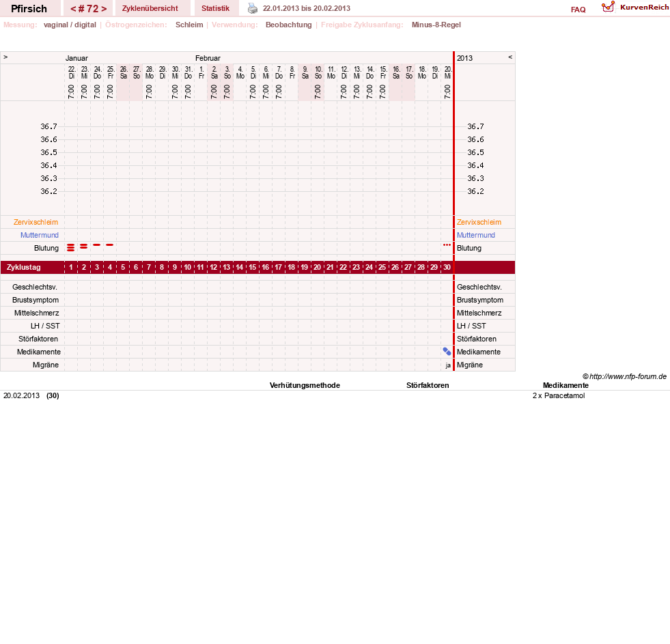Select the Pfirsich tab
Image resolution: width=670 pixels, height=644 pixels.
pos(29,9)
